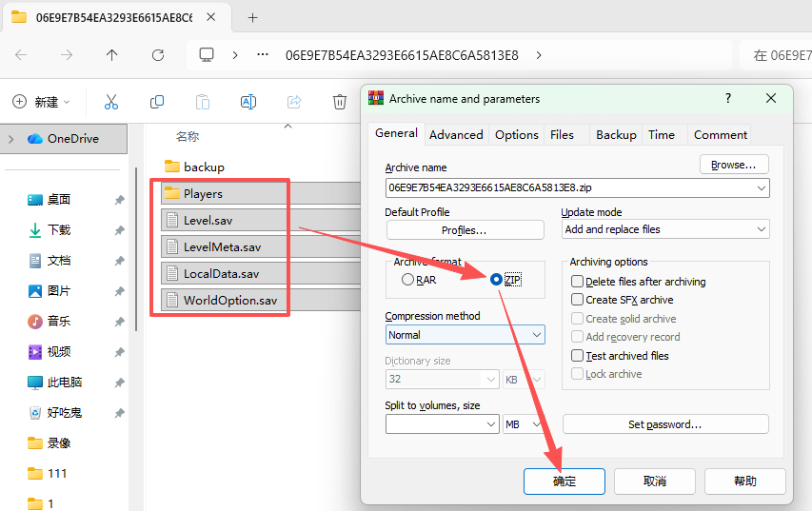
Task: Open help with the 帮助 button
Action: [745, 482]
